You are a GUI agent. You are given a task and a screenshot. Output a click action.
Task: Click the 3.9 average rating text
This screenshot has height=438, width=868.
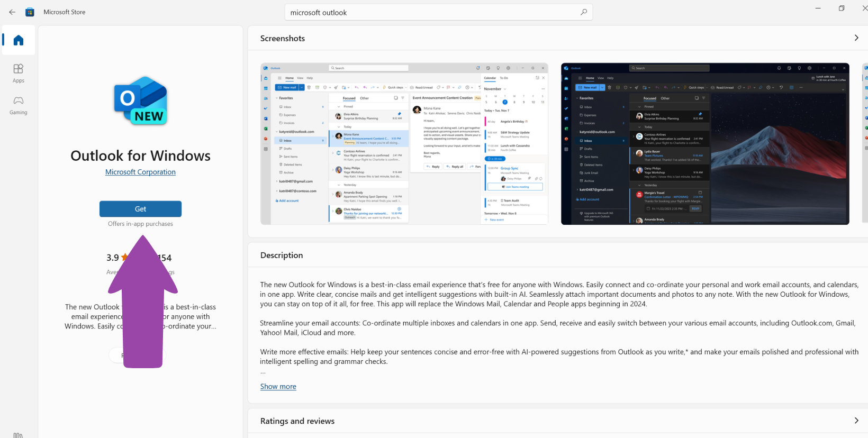112,258
